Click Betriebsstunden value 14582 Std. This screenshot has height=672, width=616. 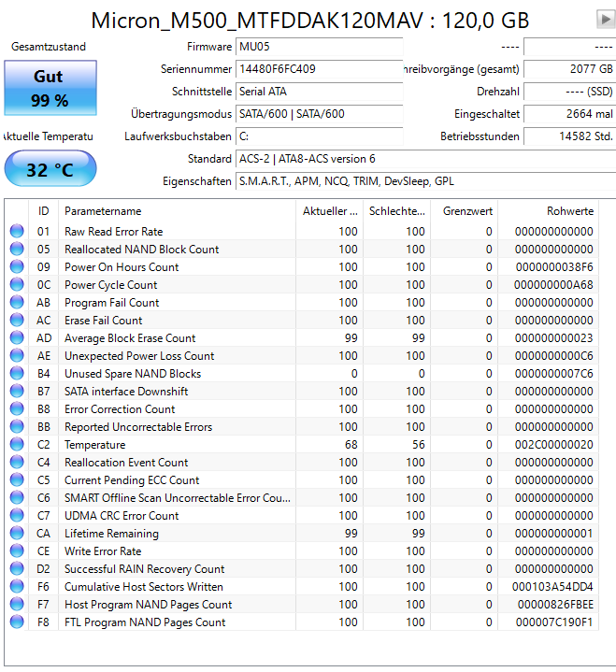pyautogui.click(x=569, y=136)
